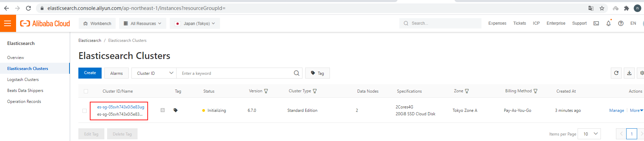Open Cloud Shell terminal icon
This screenshot has width=644, height=141.
tap(596, 23)
